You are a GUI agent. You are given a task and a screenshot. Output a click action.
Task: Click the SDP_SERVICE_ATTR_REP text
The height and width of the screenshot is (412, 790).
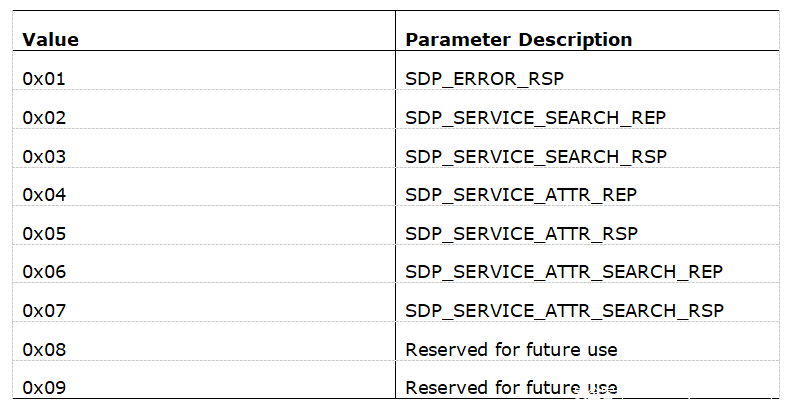(x=521, y=194)
